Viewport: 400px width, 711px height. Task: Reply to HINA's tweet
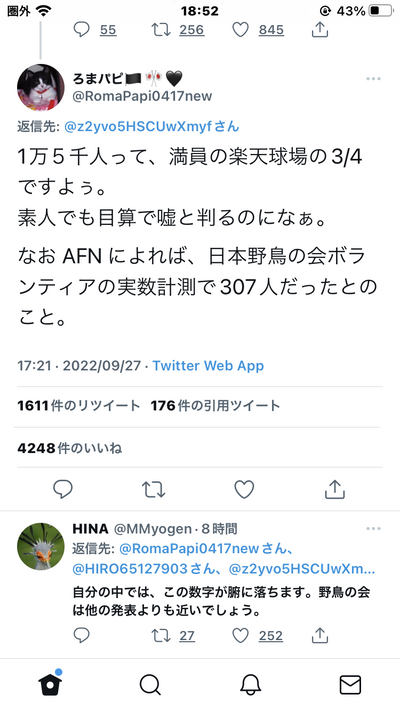pyautogui.click(x=82, y=635)
